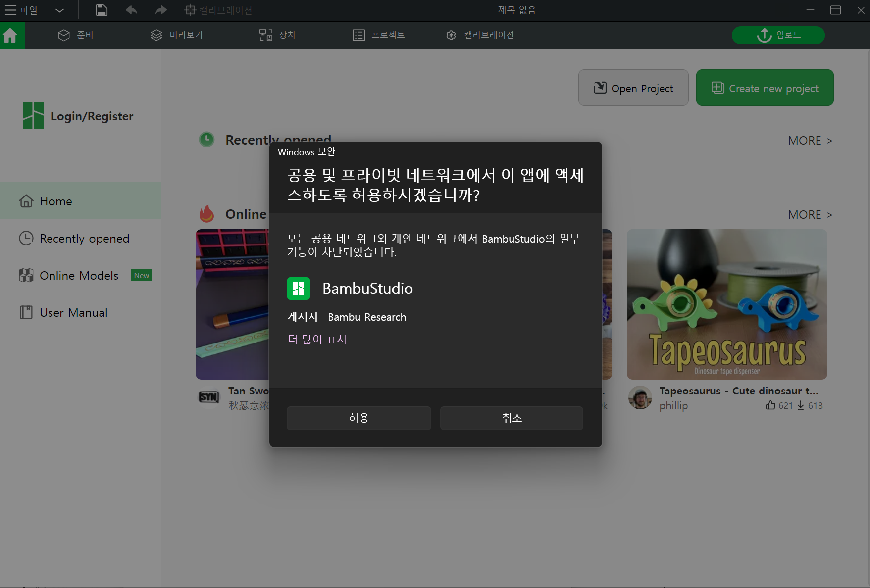Maximize the Bambu Studio window
This screenshot has width=870, height=588.
(x=835, y=10)
